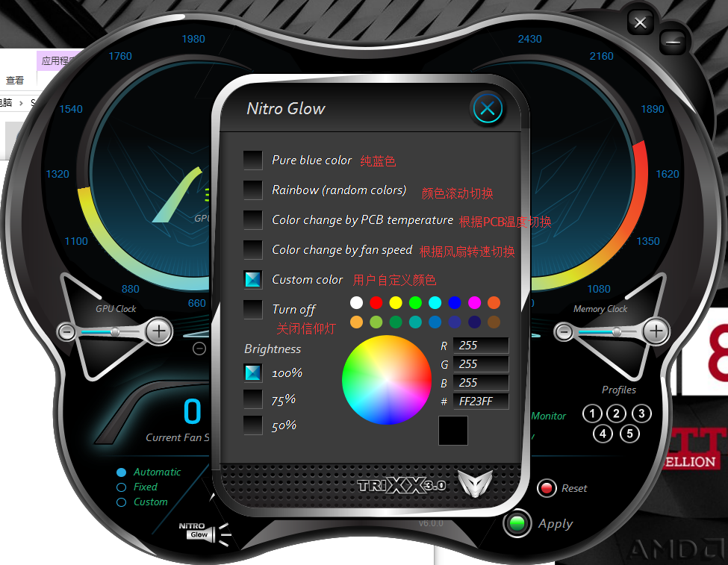This screenshot has height=565, width=728.
Task: Pick the teal color swatch
Action: (x=416, y=322)
